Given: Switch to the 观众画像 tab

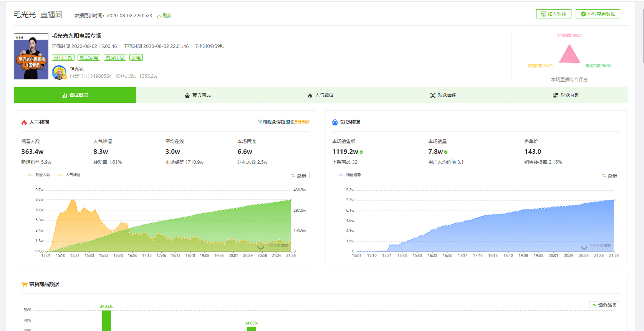Looking at the screenshot, I should 444,95.
